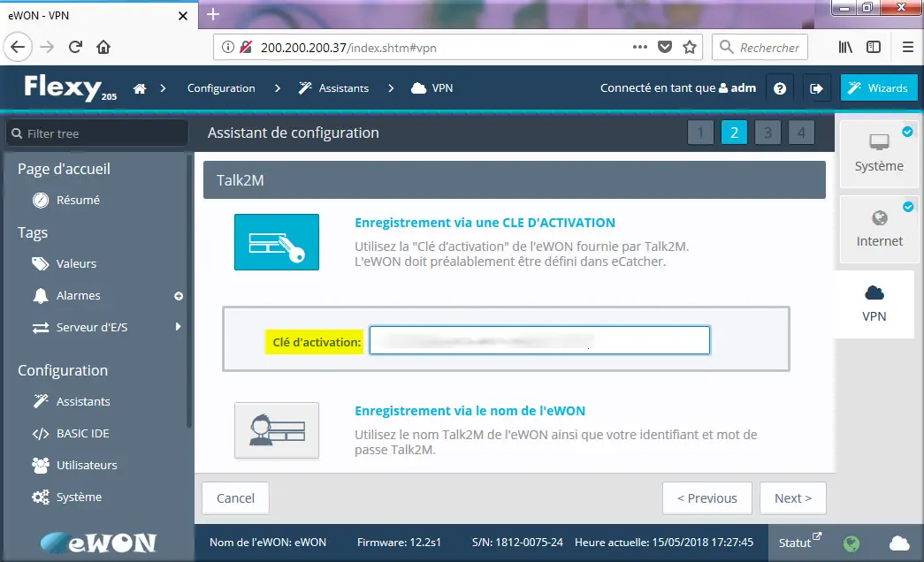The image size is (924, 562).
Task: Click Enregistrement via le nom de l'eWON
Action: 470,411
